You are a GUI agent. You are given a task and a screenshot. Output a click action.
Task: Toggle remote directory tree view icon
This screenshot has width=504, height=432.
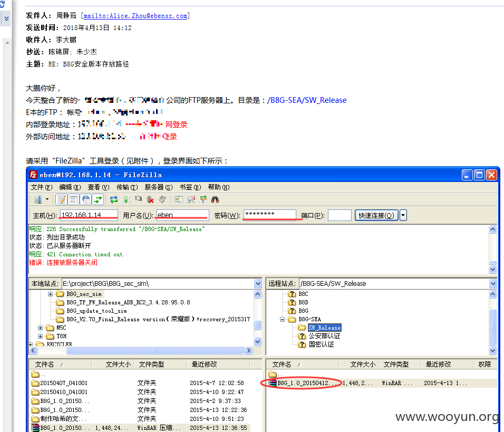click(x=86, y=200)
